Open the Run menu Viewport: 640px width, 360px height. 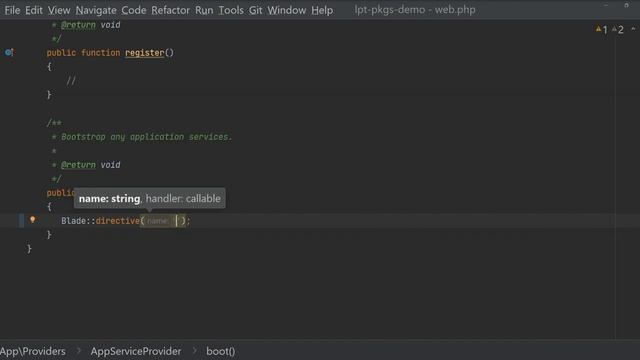coord(204,10)
